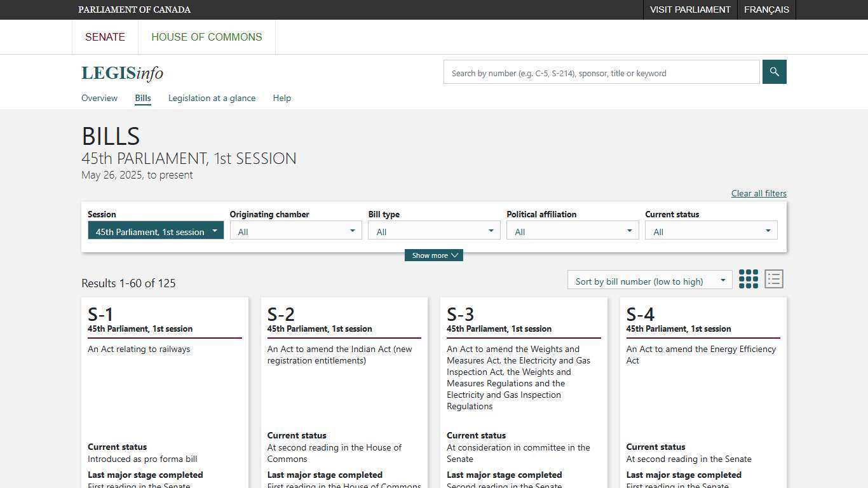Open the Overview menu item
The width and height of the screenshot is (868, 488).
tap(99, 98)
